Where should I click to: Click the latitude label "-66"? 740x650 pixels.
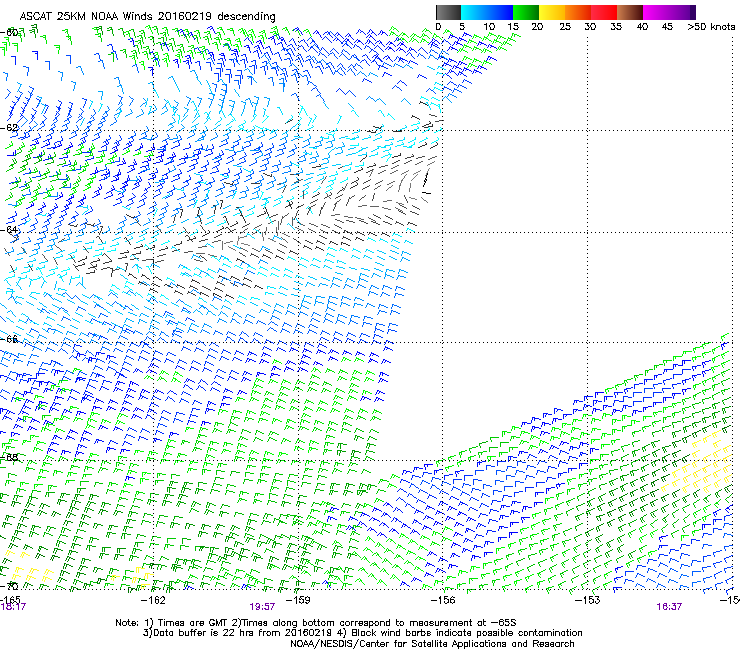[x=9, y=339]
